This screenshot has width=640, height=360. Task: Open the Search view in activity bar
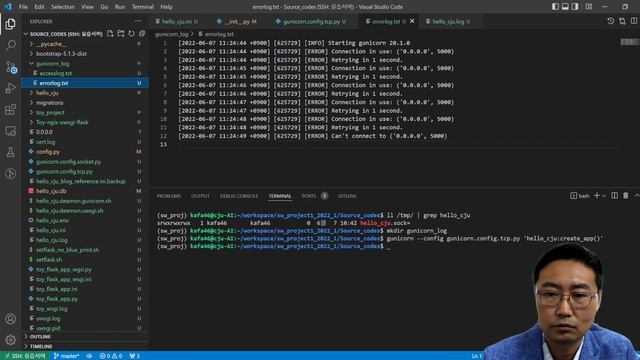11,45
